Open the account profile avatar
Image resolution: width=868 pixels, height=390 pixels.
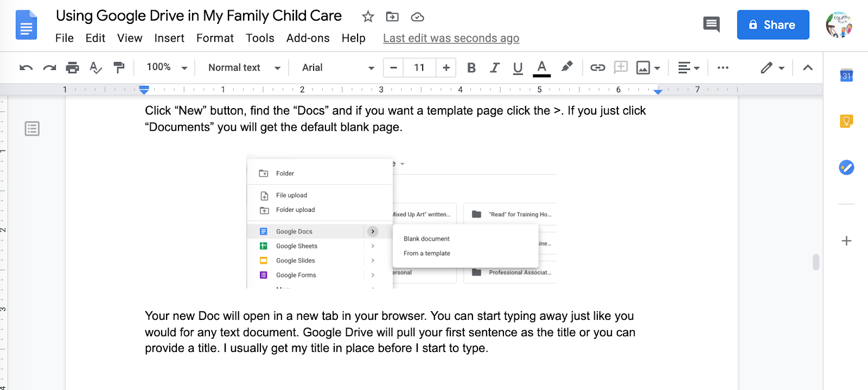(839, 24)
